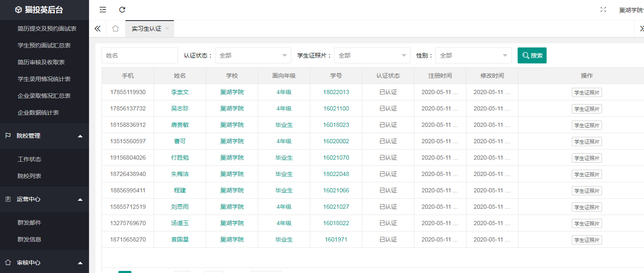Select 院校列表 in the sidebar
This screenshot has height=273, width=644.
coord(29,176)
